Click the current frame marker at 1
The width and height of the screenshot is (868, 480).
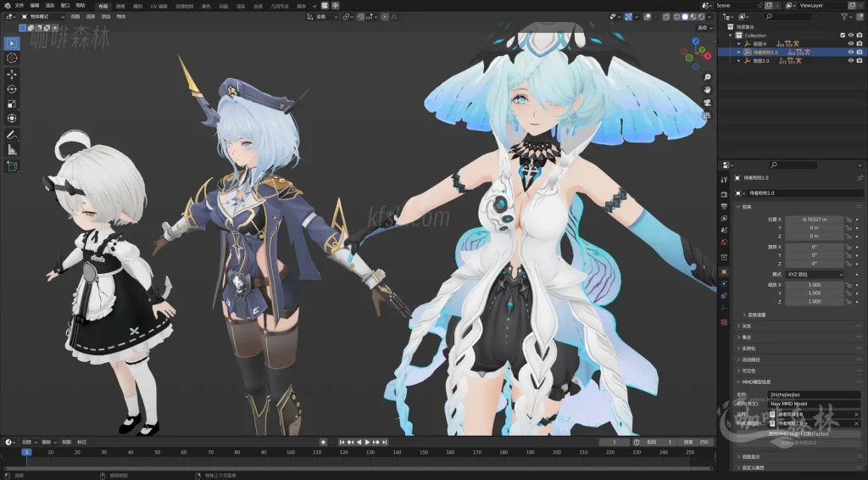click(x=26, y=452)
